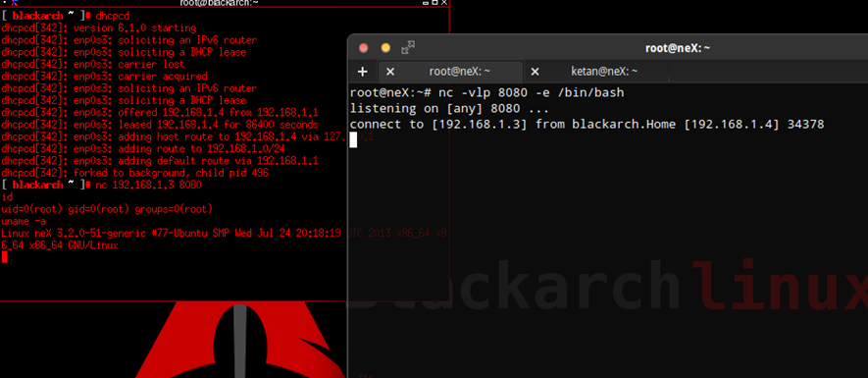Switch to the ketan@neX tab
The image size is (868, 378).
point(604,72)
